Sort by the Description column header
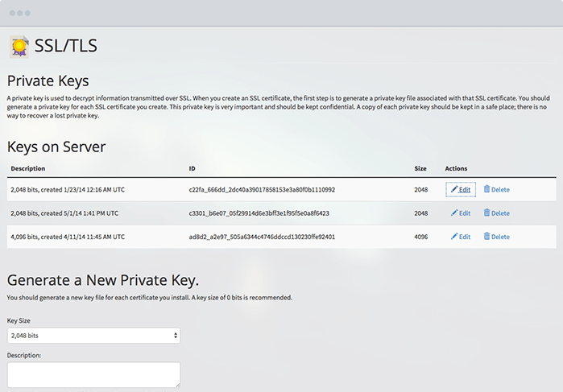The height and width of the screenshot is (392, 563). (x=28, y=168)
